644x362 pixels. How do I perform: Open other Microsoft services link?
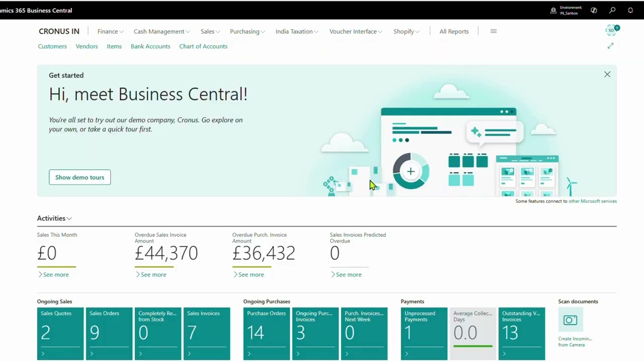pyautogui.click(x=592, y=201)
